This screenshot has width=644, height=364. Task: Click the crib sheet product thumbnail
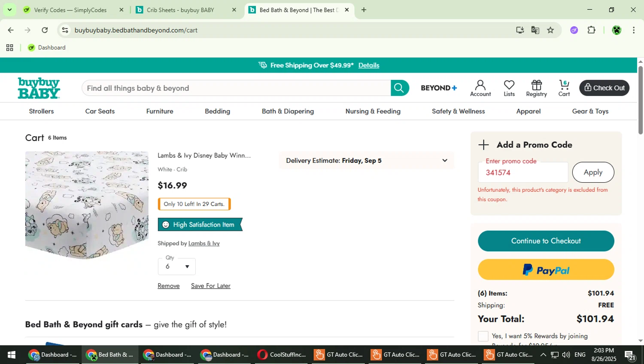(87, 205)
